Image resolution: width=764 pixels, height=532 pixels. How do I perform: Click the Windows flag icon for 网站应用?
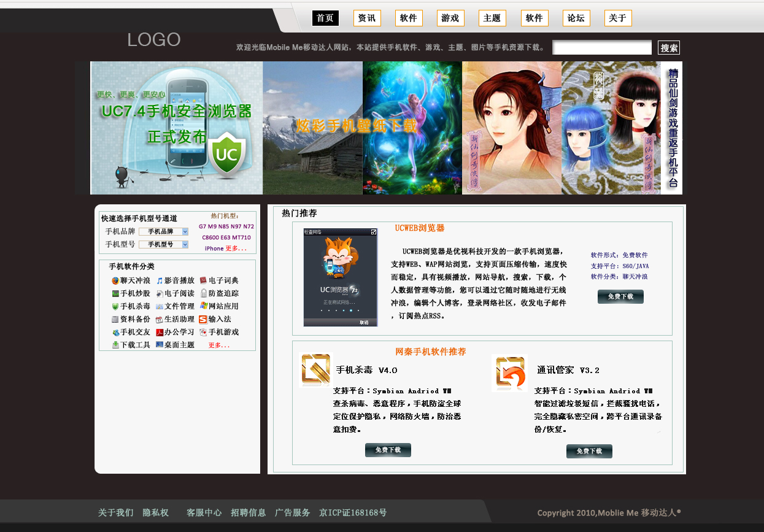coord(203,306)
